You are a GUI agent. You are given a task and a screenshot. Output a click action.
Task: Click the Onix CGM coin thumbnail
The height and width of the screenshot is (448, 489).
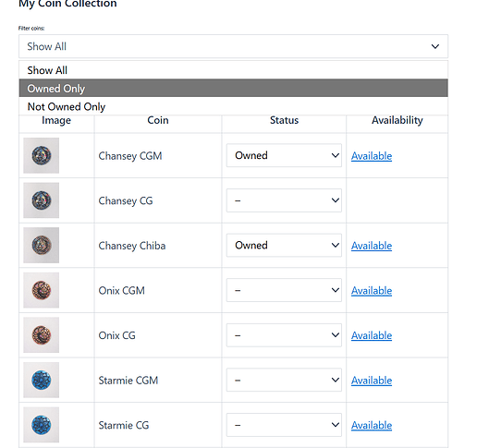[42, 290]
